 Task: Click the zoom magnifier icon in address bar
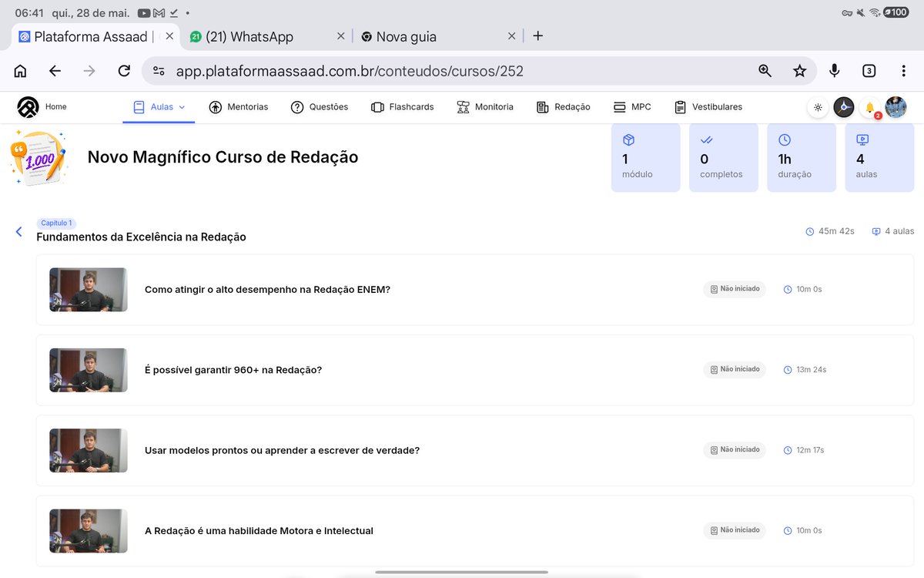pyautogui.click(x=765, y=71)
